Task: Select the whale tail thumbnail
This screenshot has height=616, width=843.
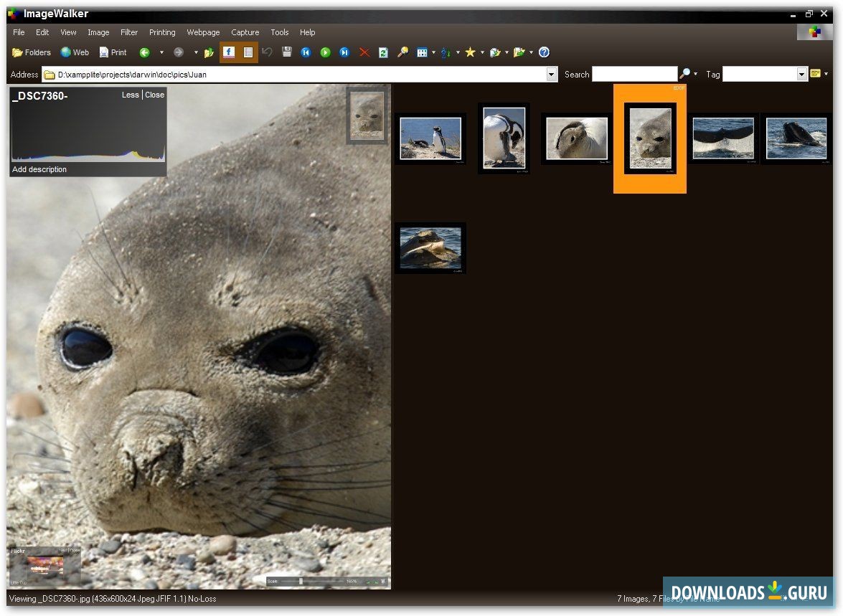Action: [x=723, y=138]
